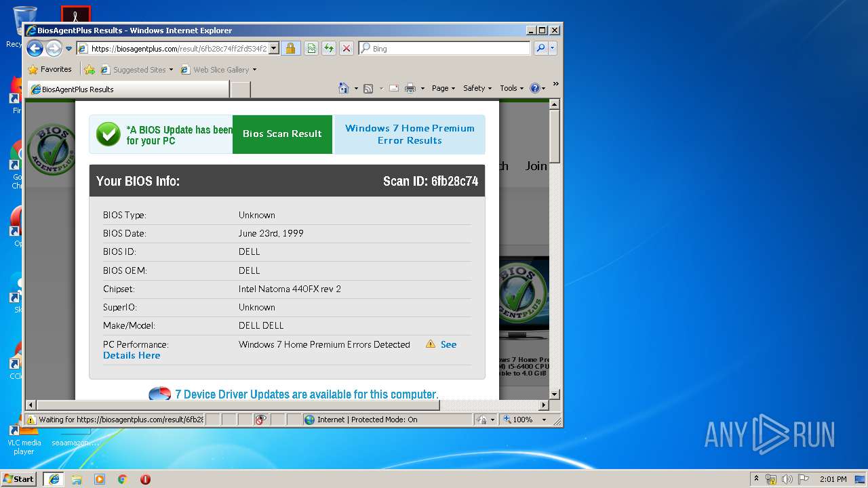Open the Opera taskbar icon

[145, 479]
